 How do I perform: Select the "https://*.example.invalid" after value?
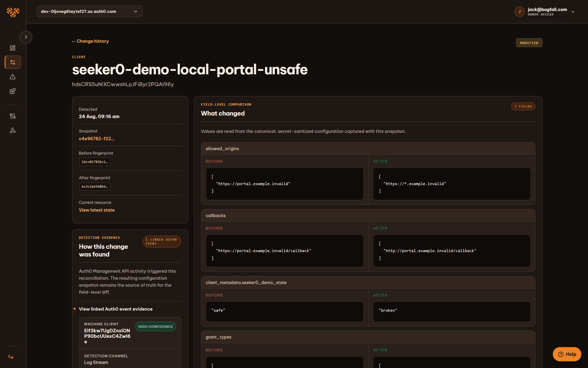(415, 184)
